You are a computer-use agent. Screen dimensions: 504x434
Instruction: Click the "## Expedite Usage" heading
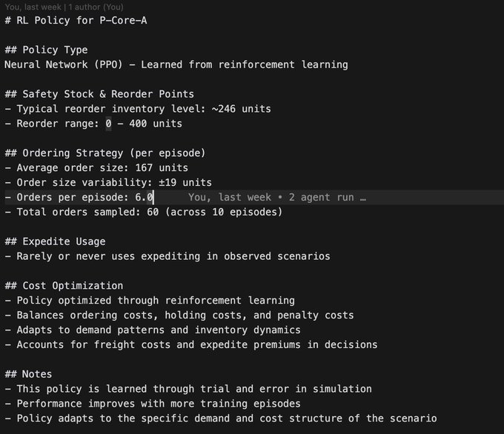55,241
